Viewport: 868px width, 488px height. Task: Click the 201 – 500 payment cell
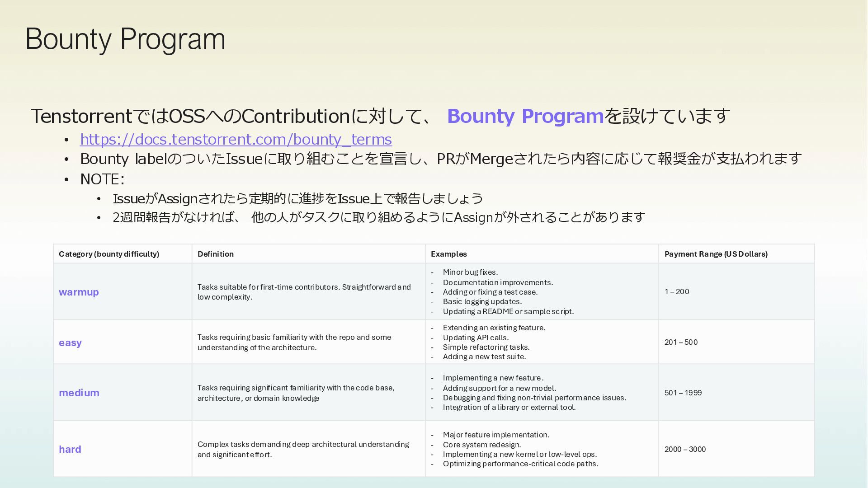tap(681, 342)
